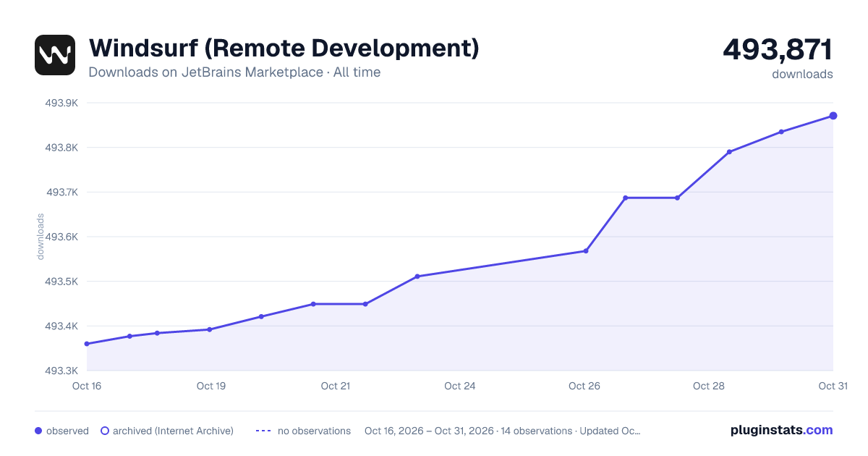Click the 'Oct 24' x-axis label
The image size is (868, 456).
coord(460,386)
